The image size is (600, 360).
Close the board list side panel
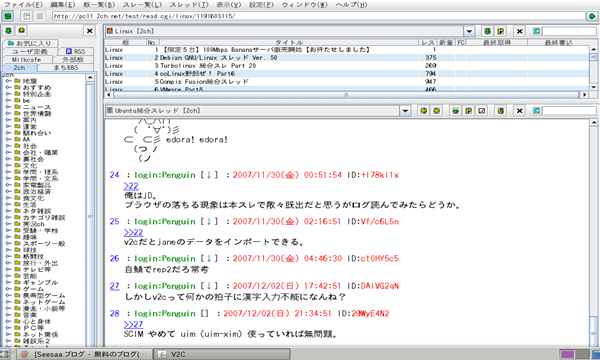click(89, 31)
